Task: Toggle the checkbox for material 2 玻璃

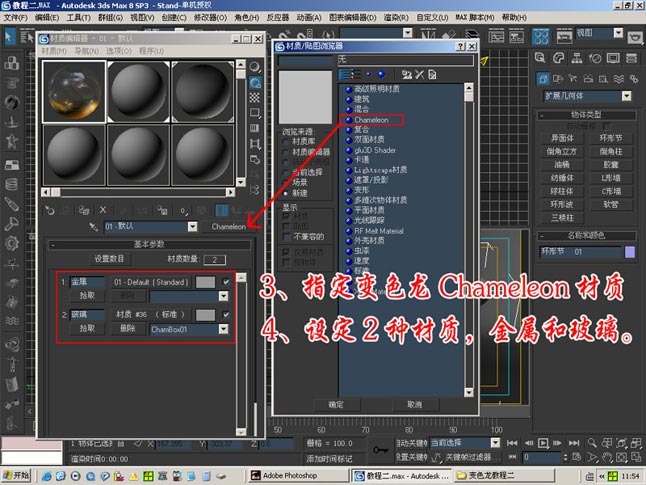Action: (x=226, y=314)
